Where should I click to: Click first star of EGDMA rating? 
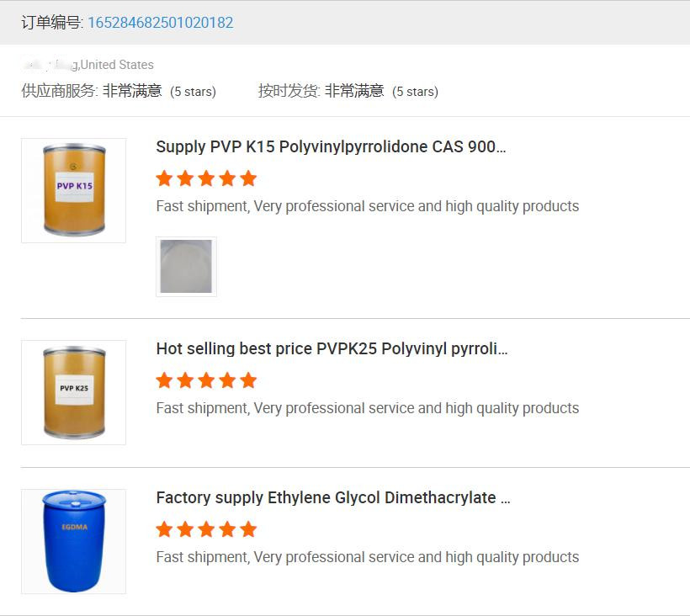[165, 529]
